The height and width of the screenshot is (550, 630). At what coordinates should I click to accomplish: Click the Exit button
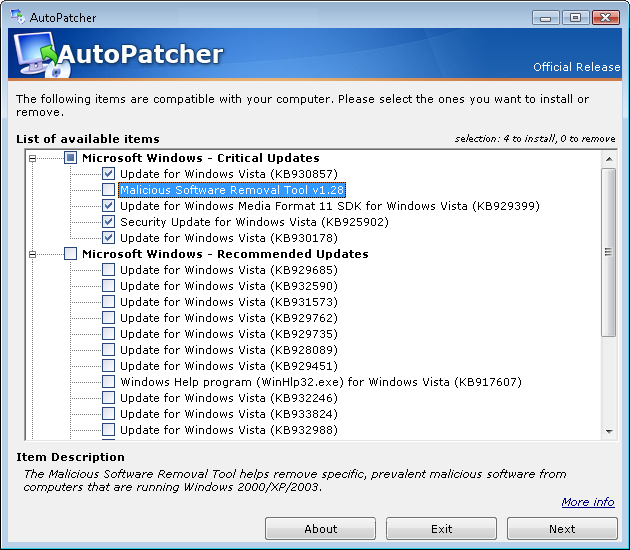[441, 529]
